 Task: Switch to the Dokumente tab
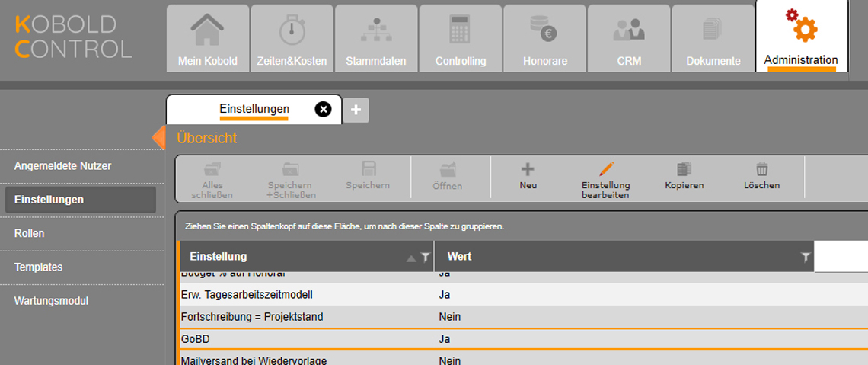tap(713, 39)
